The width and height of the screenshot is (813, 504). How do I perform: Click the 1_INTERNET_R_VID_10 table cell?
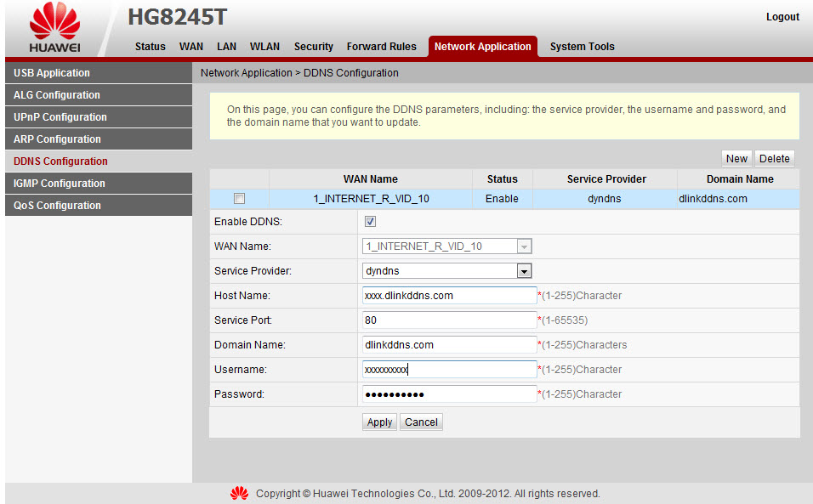coord(371,199)
